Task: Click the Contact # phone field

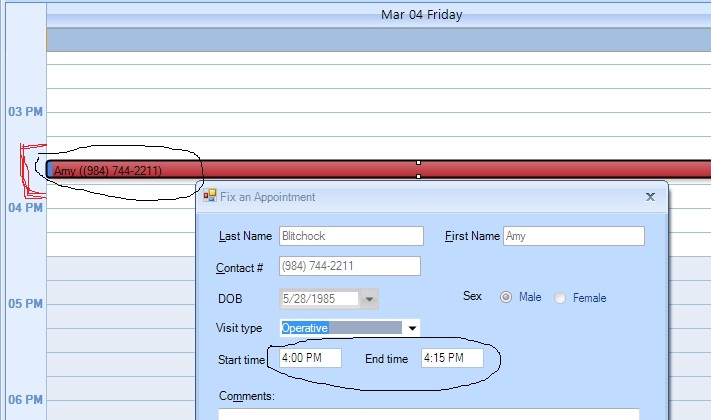Action: tap(350, 266)
